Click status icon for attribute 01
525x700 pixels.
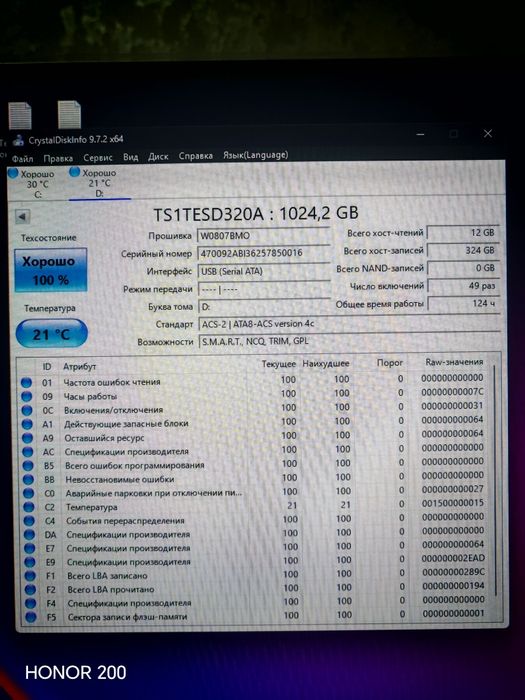click(26, 383)
